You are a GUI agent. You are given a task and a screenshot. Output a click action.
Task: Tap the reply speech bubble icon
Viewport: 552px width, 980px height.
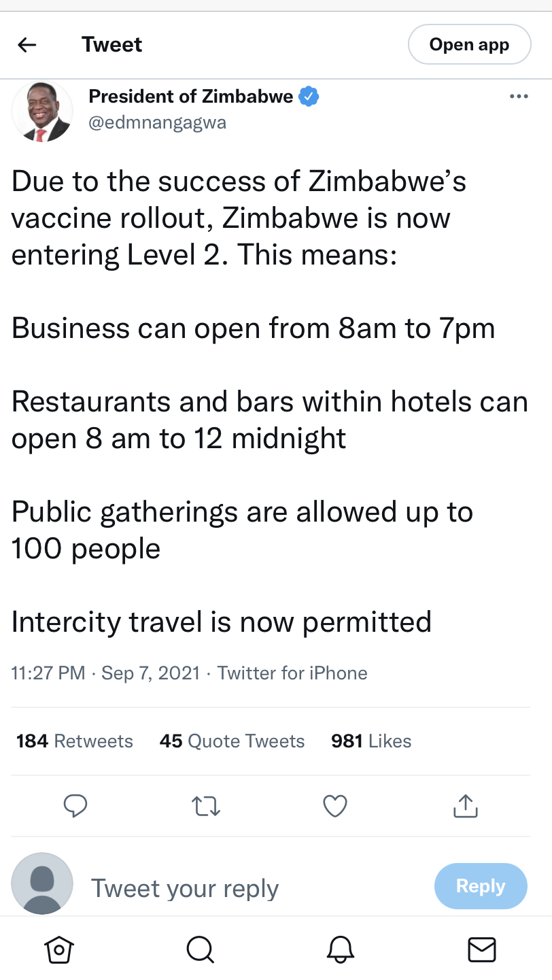pos(75,806)
